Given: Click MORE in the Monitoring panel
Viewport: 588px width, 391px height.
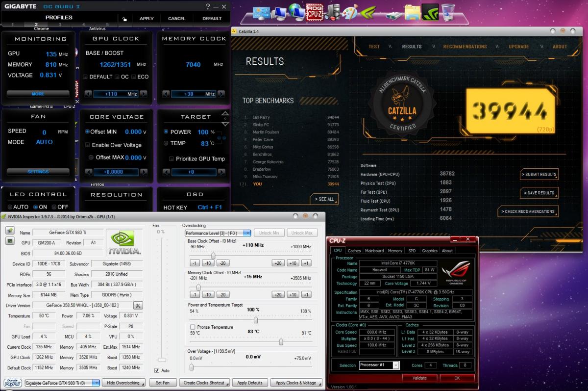Looking at the screenshot, I should click(x=38, y=94).
